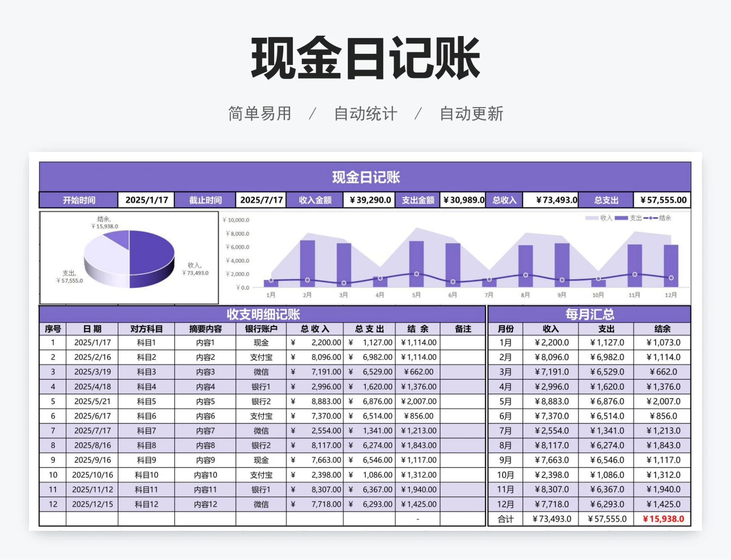The image size is (731, 560).
Task: Select the 收入 legend marker in the chart
Action: (593, 218)
